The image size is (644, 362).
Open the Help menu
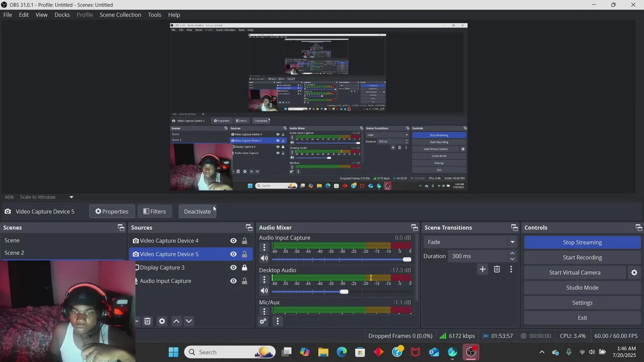click(174, 15)
